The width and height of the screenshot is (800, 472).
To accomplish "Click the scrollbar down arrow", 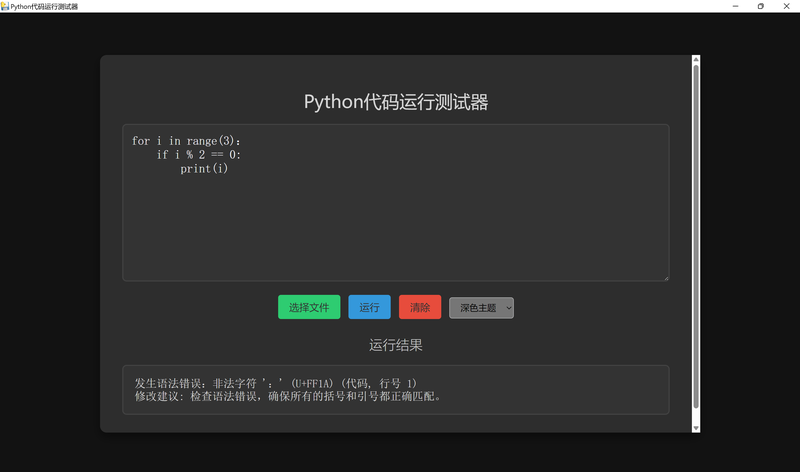I will tap(696, 428).
